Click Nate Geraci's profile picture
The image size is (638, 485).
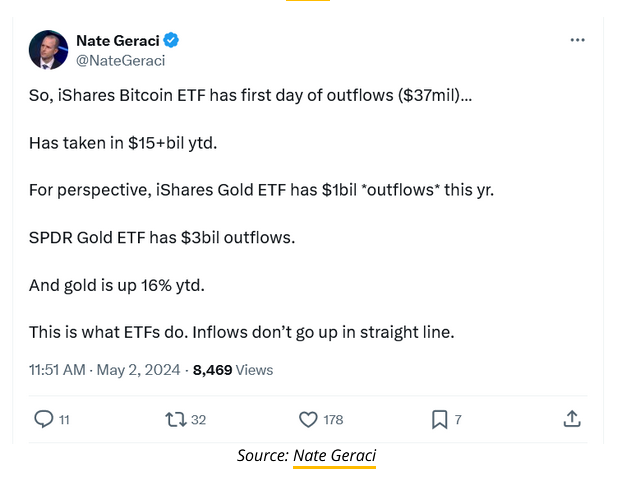[x=48, y=50]
